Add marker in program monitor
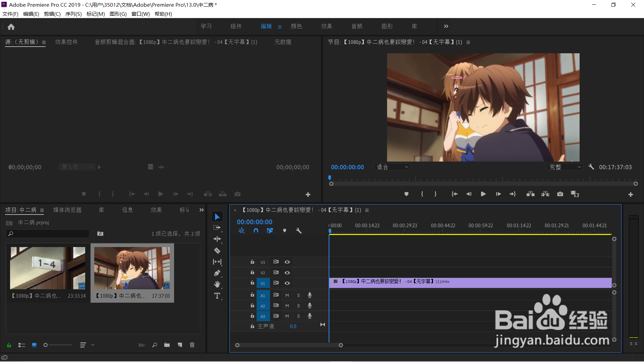The width and height of the screenshot is (644, 362). click(406, 194)
